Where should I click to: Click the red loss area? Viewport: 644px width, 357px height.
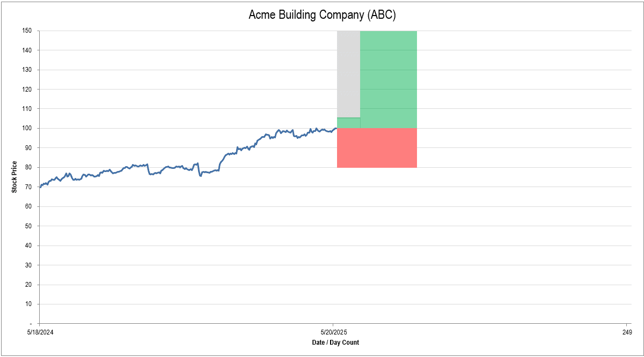point(377,148)
